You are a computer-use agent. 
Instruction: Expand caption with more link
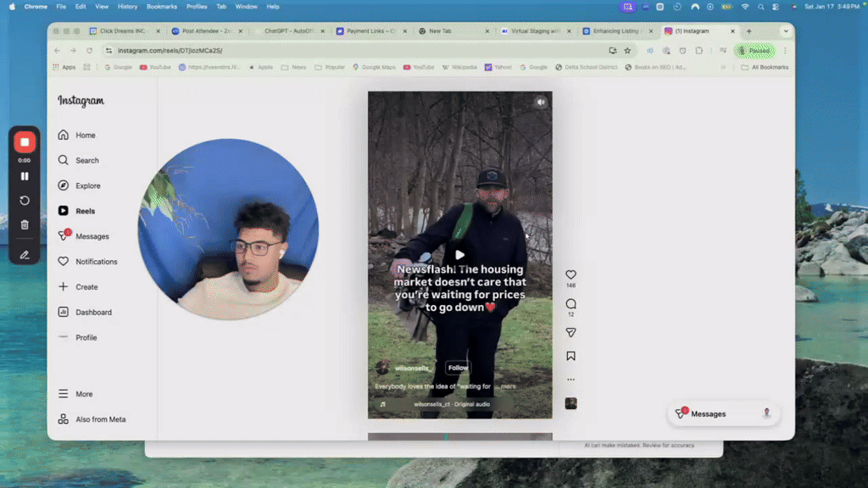coord(509,386)
